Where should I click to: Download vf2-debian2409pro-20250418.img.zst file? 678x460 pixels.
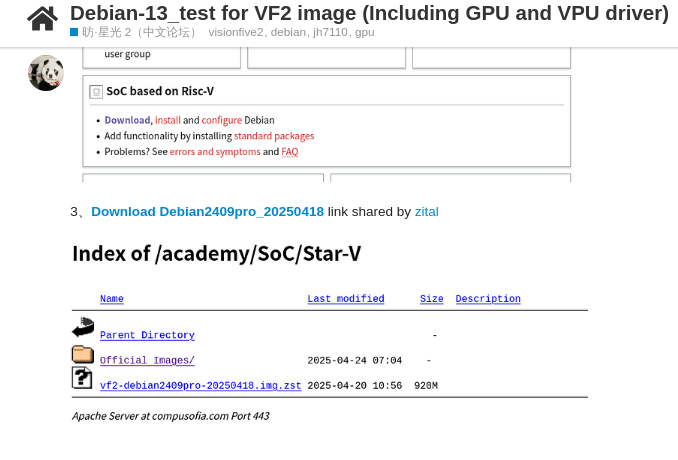point(201,385)
